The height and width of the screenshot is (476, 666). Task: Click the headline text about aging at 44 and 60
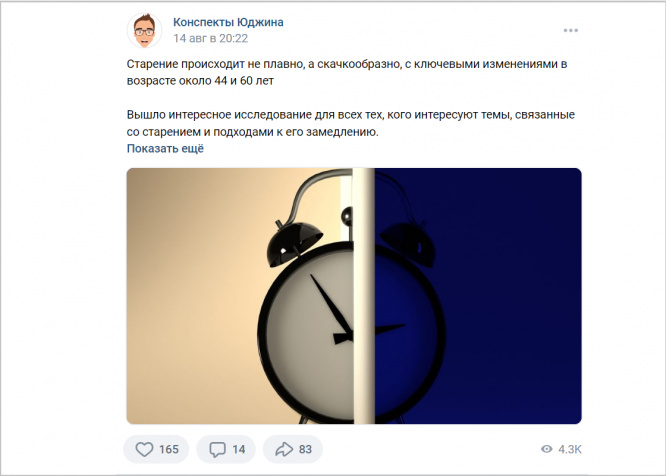(x=347, y=72)
